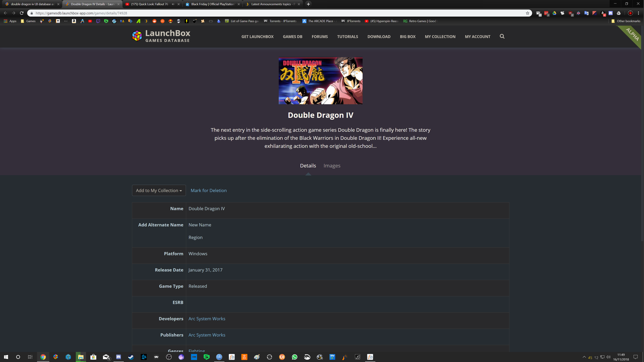Image resolution: width=644 pixels, height=362 pixels.
Task: Open the Discord extension icon in toolbar
Action: 611,13
